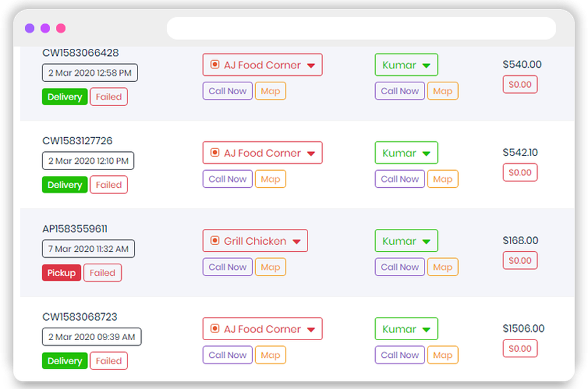Open AJ Food Corner dropdown for order CW1583068723
This screenshot has width=588, height=389.
(x=262, y=329)
